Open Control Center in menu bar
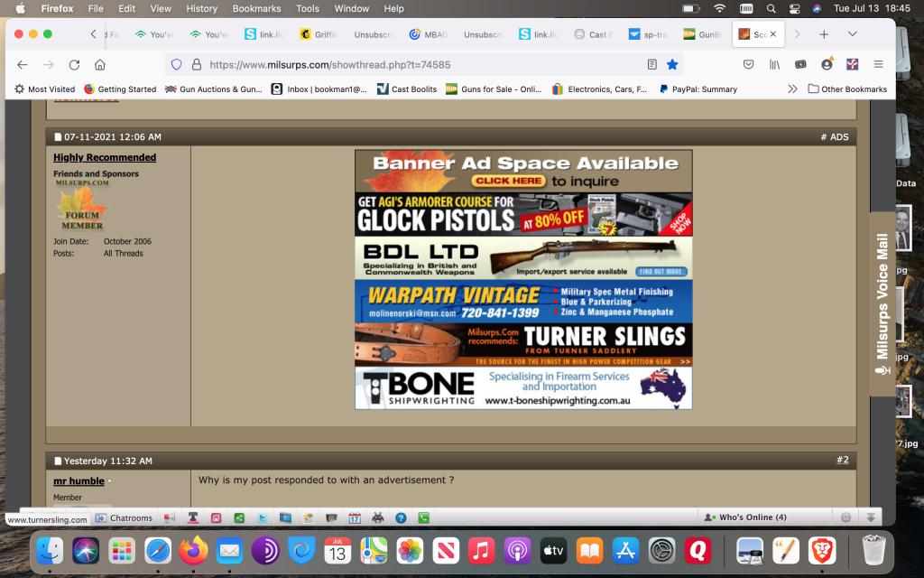The height and width of the screenshot is (578, 924). click(794, 9)
